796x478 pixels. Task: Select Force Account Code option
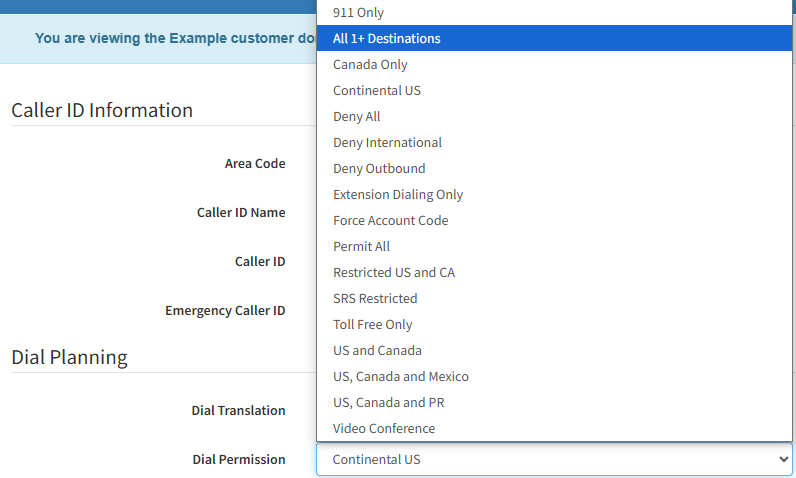554,220
